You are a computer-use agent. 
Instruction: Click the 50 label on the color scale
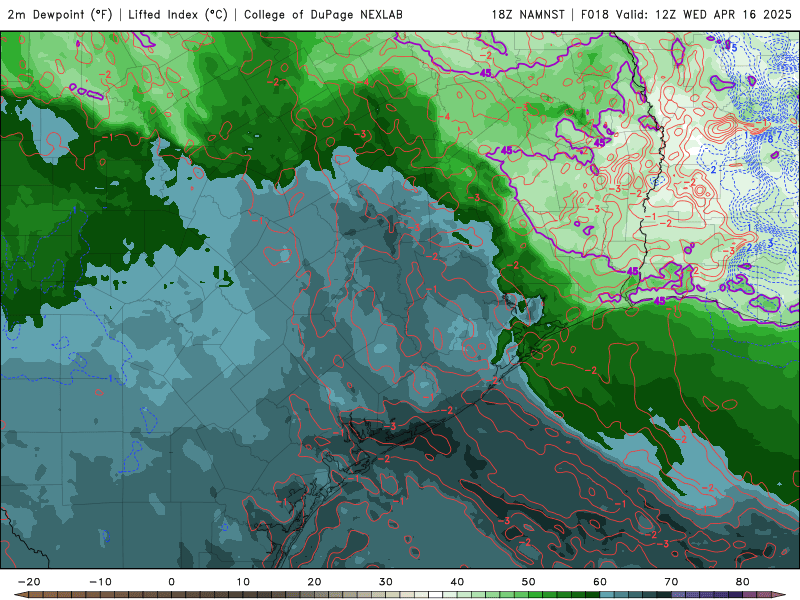pyautogui.click(x=529, y=582)
